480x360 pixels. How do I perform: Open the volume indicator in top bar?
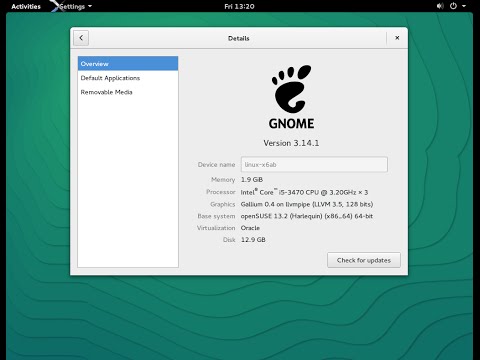pyautogui.click(x=440, y=6)
